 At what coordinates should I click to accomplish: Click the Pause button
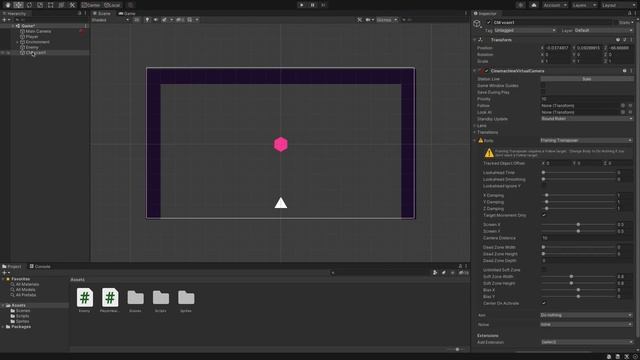tap(313, 5)
